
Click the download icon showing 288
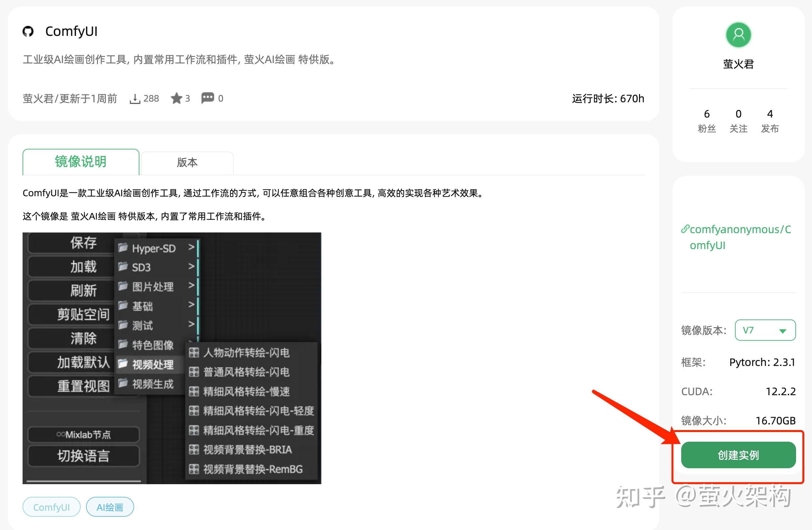135,98
